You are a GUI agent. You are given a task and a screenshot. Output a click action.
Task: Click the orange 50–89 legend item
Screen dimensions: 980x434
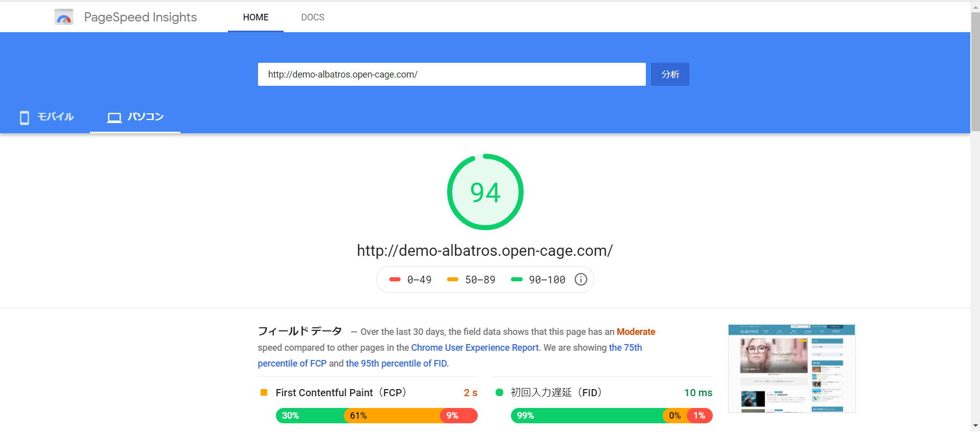[x=471, y=280]
